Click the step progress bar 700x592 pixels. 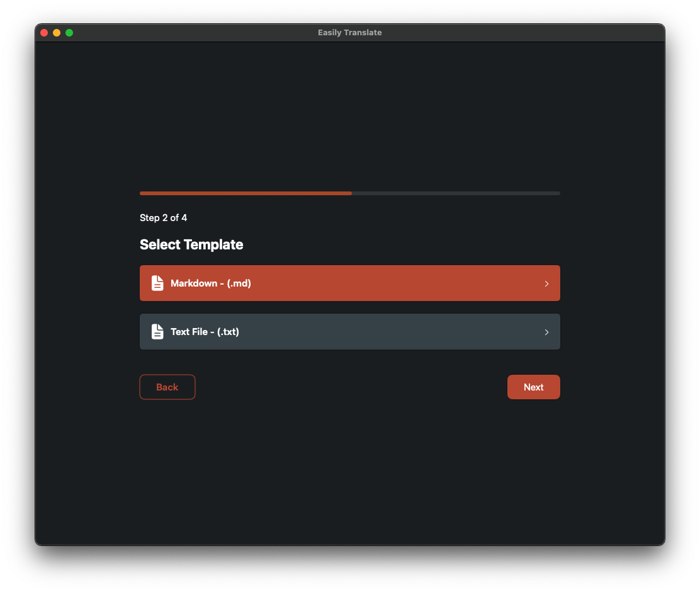point(349,193)
